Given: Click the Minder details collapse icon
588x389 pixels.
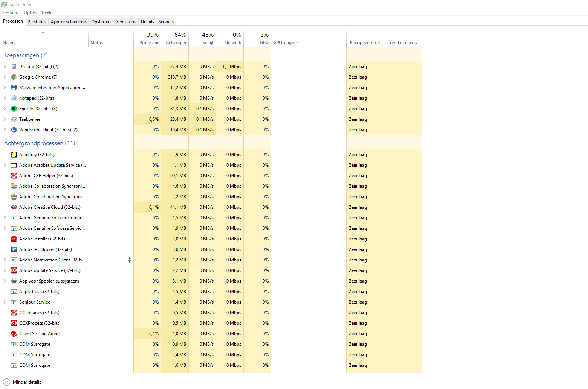Looking at the screenshot, I should (x=6, y=382).
